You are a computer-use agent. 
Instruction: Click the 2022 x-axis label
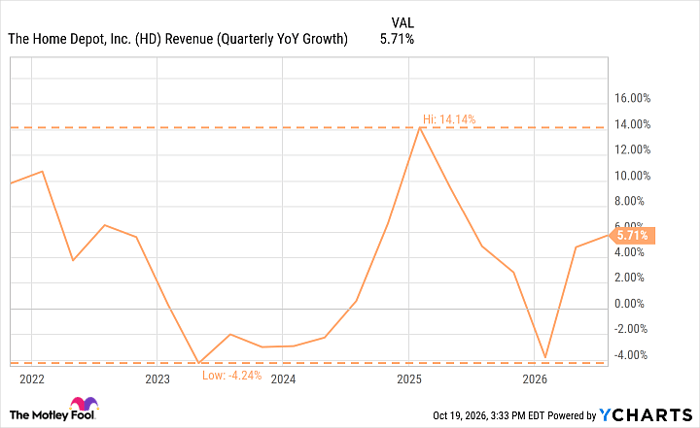pyautogui.click(x=32, y=379)
